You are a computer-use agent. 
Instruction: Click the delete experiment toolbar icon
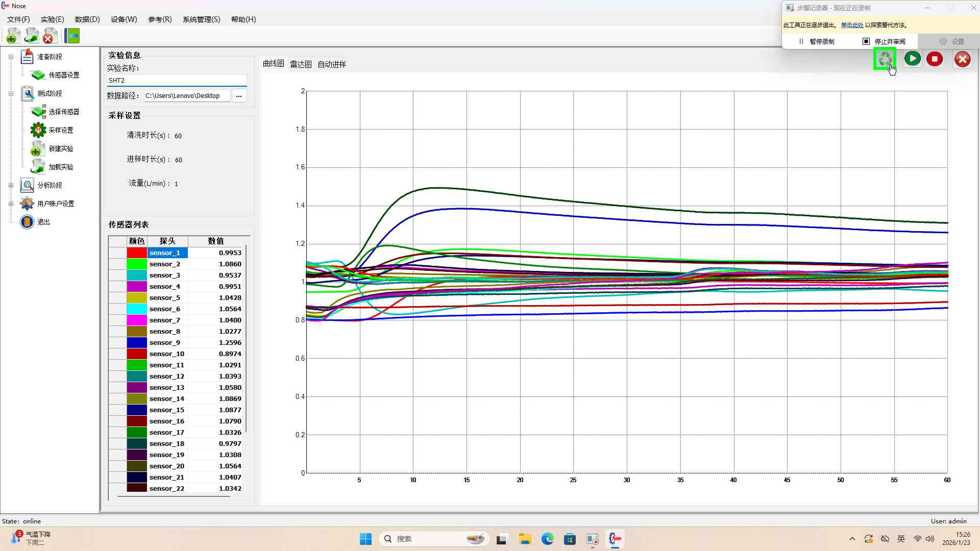coord(50,36)
